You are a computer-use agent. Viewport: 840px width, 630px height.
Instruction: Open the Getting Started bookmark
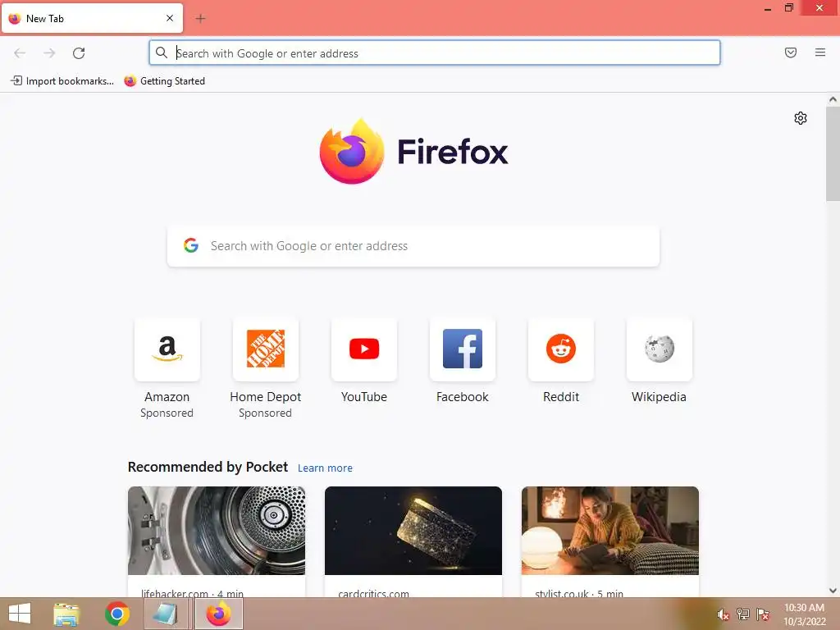coord(164,81)
